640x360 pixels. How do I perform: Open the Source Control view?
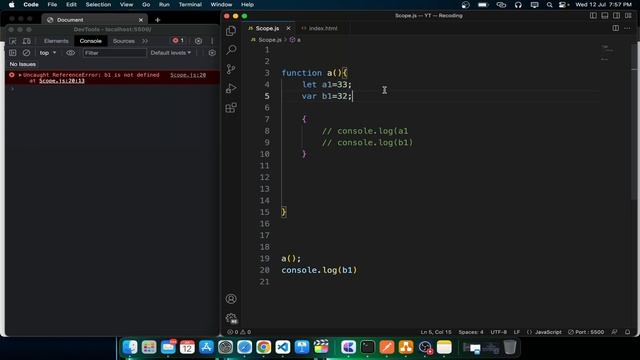[231, 69]
